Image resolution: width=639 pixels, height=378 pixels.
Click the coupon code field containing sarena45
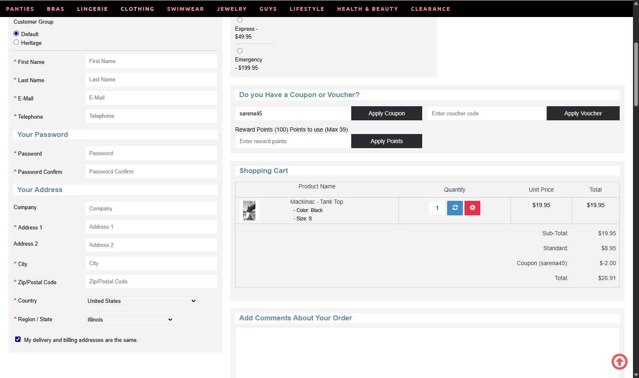coord(293,113)
